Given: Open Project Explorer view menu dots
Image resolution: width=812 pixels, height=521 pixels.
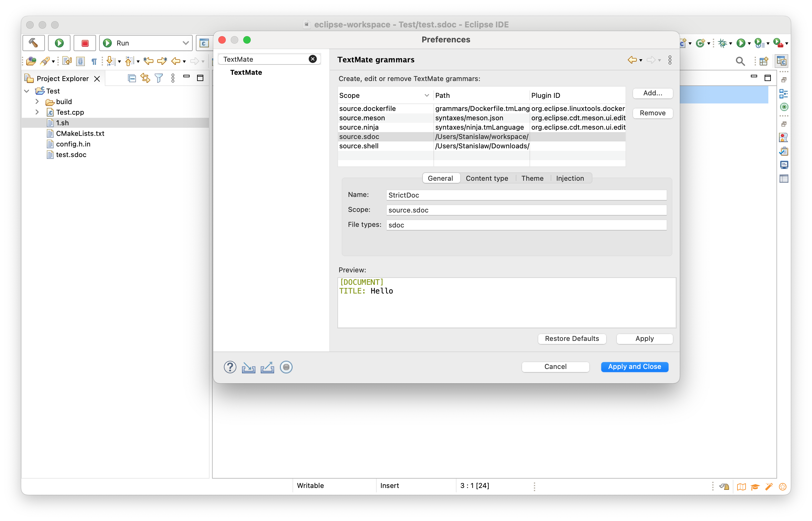Looking at the screenshot, I should [173, 79].
